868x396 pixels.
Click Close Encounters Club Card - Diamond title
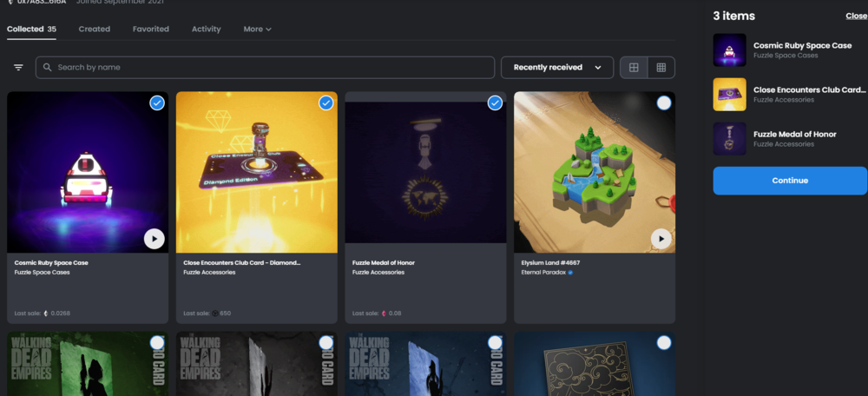(x=242, y=263)
